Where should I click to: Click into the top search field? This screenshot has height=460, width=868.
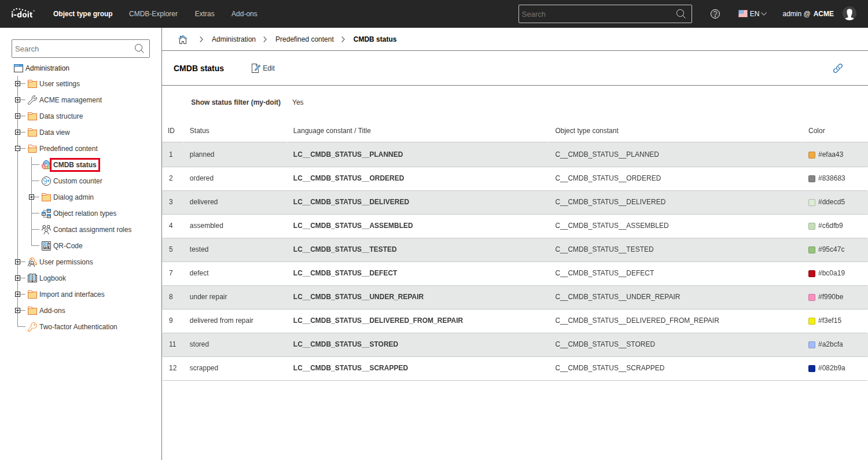(596, 14)
